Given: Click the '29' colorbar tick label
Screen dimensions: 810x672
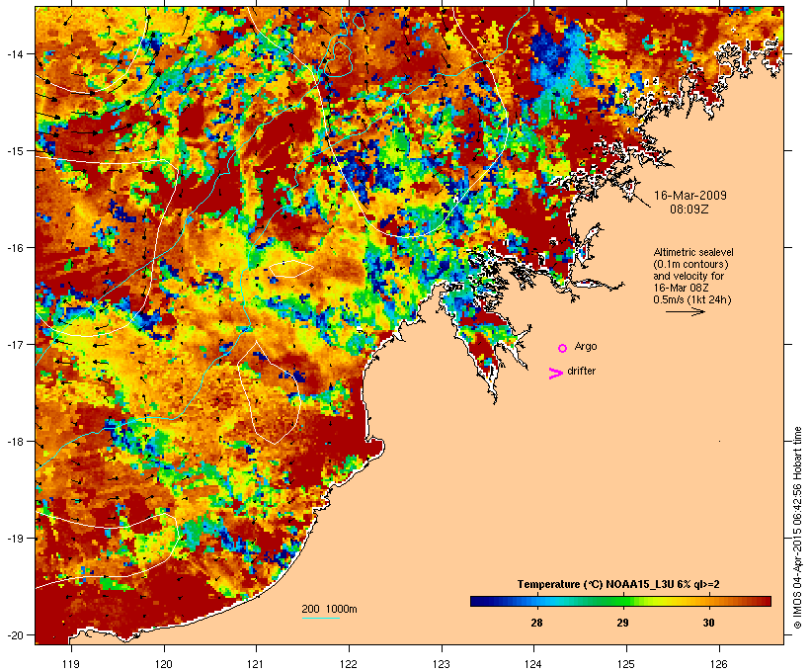Looking at the screenshot, I should tap(622, 623).
